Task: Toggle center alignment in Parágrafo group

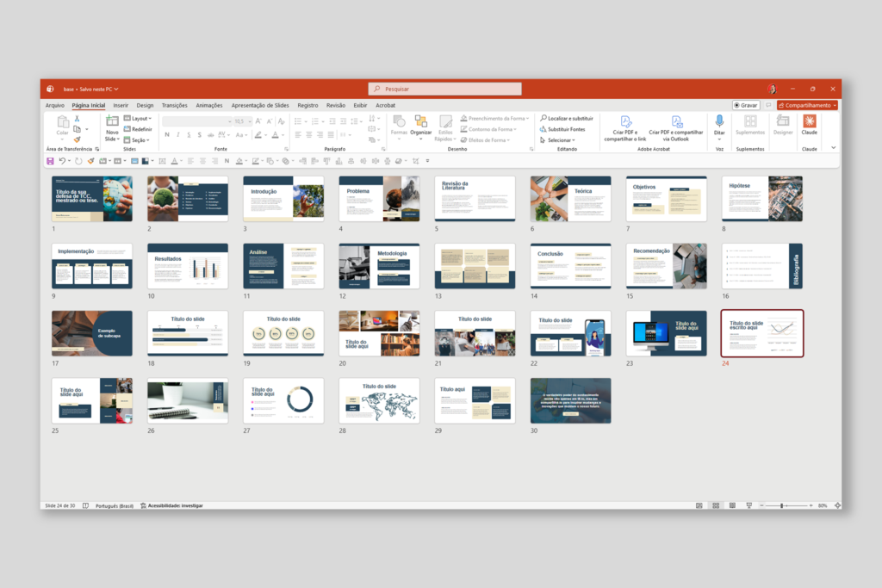Action: click(309, 135)
